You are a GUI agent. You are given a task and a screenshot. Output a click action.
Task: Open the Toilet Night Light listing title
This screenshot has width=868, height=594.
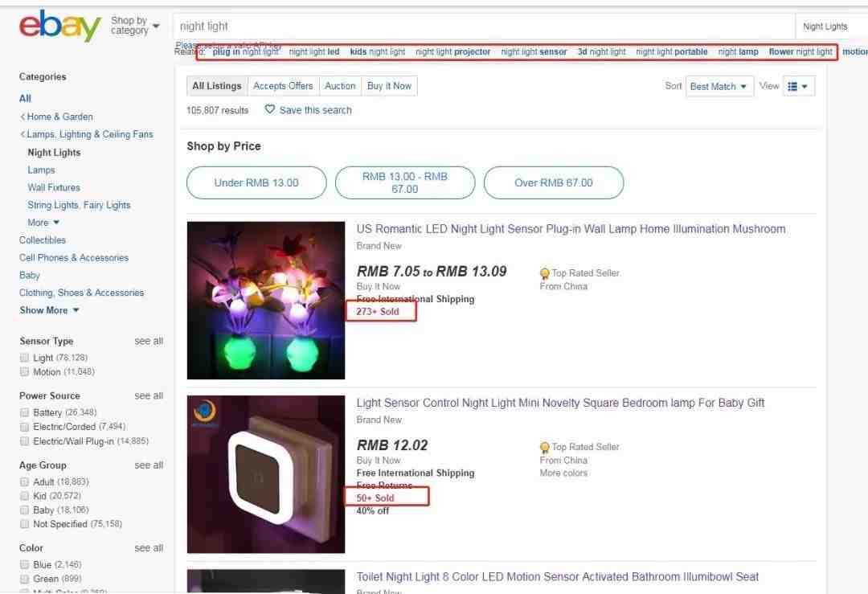(557, 576)
